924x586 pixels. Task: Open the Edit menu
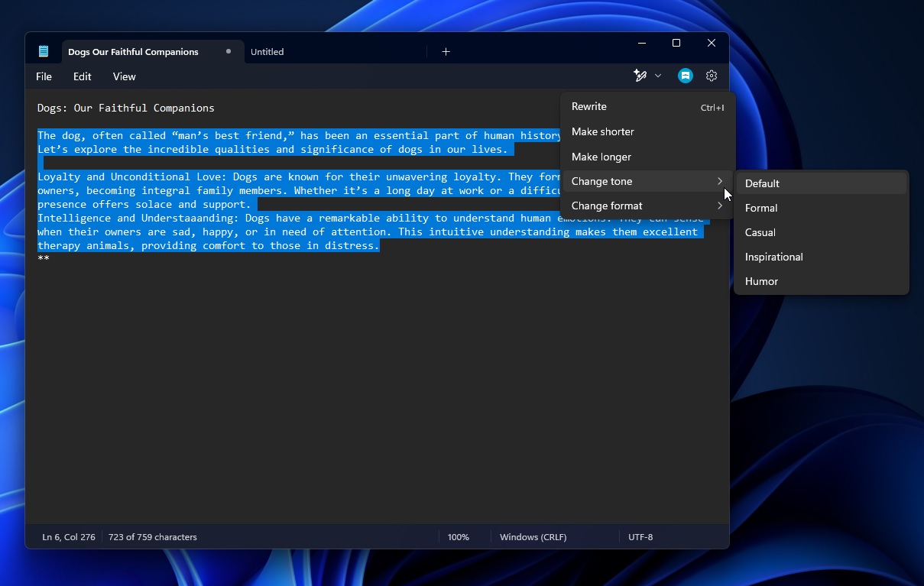click(x=83, y=76)
